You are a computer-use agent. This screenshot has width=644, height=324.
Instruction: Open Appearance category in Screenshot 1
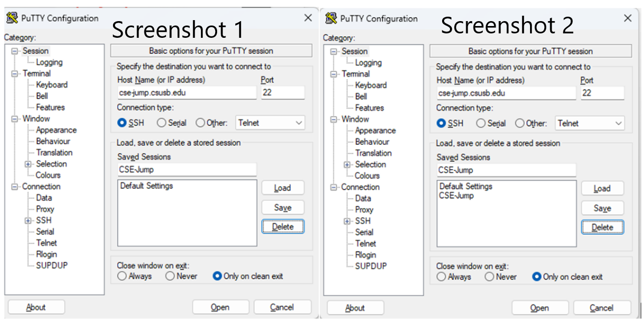[x=56, y=130]
